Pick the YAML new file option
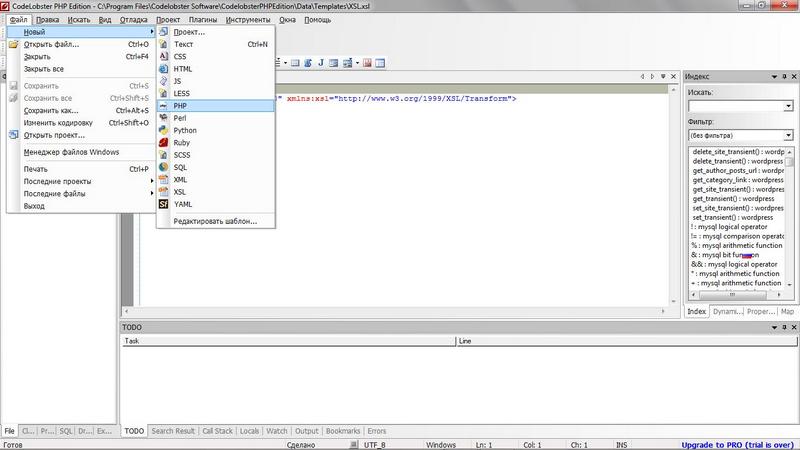Screen dimensions: 800x450 pyautogui.click(x=216, y=204)
